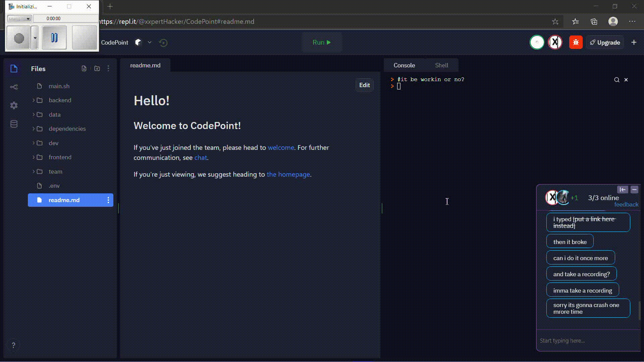Expand the data folder

point(34,115)
